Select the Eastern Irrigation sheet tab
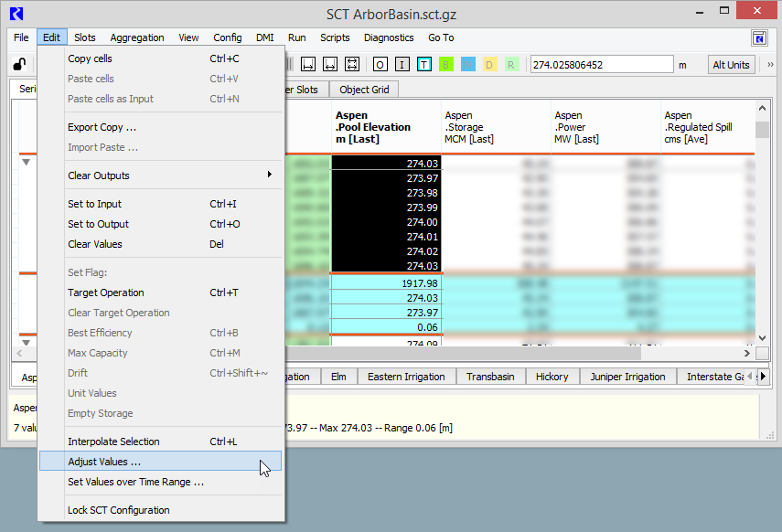The image size is (782, 532). tap(406, 377)
